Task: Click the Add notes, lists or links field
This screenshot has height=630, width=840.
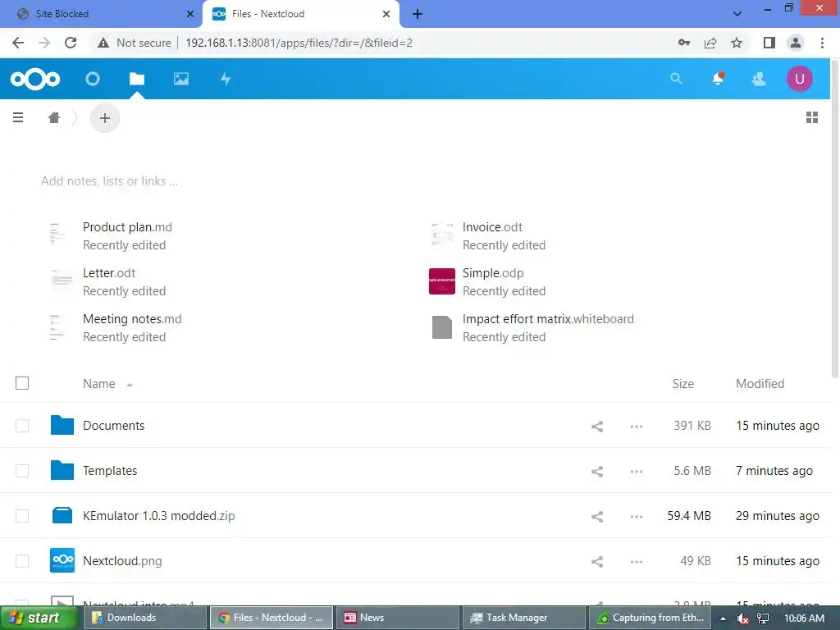Action: 109,181
